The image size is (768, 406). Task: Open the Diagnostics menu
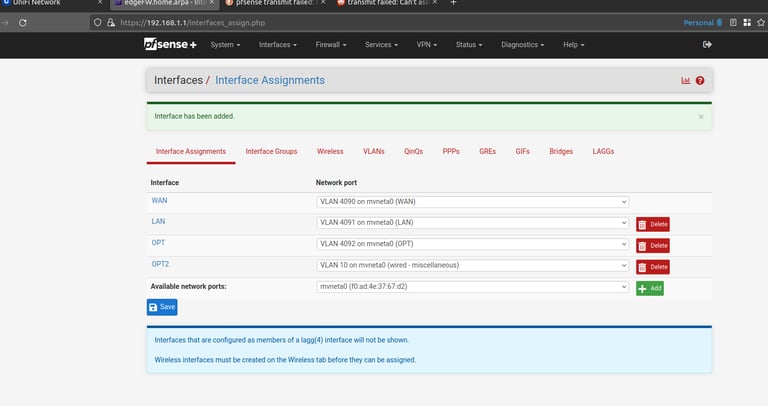click(x=523, y=45)
